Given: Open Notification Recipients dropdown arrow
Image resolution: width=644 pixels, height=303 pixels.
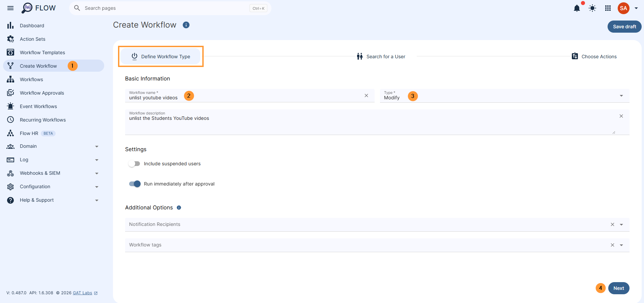Looking at the screenshot, I should 621,225.
